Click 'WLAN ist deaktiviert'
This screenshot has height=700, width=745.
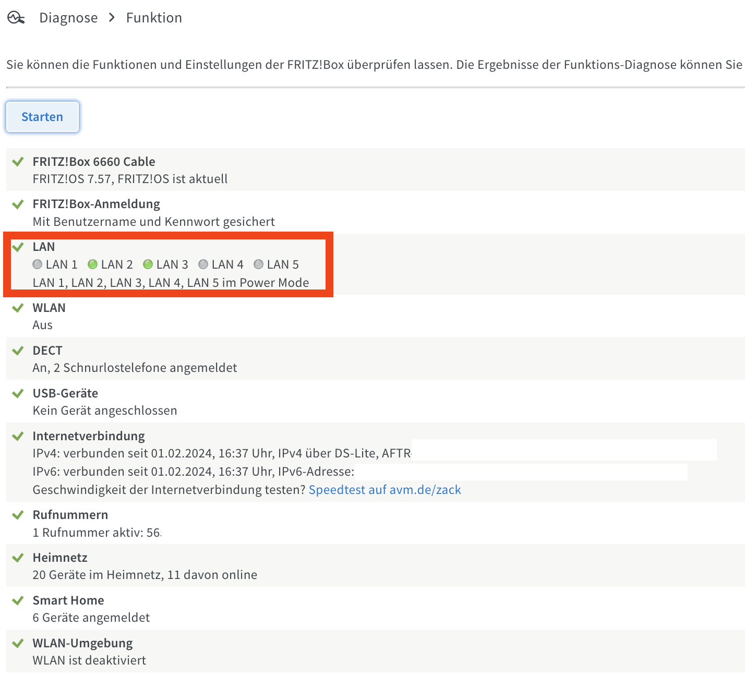click(x=89, y=660)
